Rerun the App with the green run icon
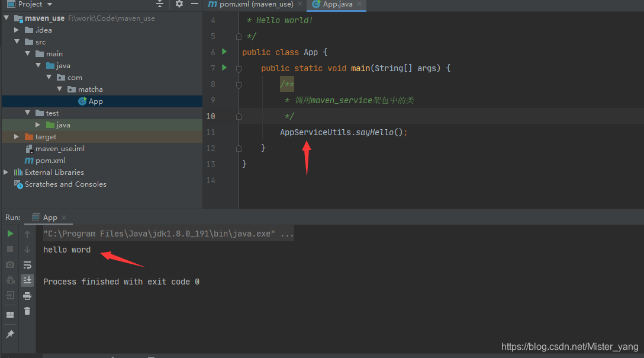This screenshot has height=358, width=644. (x=10, y=234)
